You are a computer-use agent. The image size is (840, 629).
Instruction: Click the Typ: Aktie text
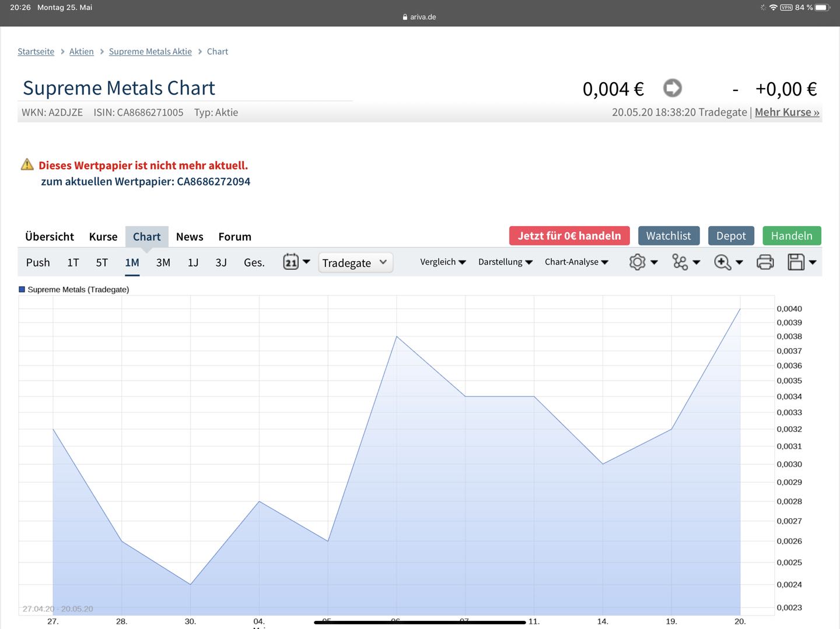tap(216, 113)
